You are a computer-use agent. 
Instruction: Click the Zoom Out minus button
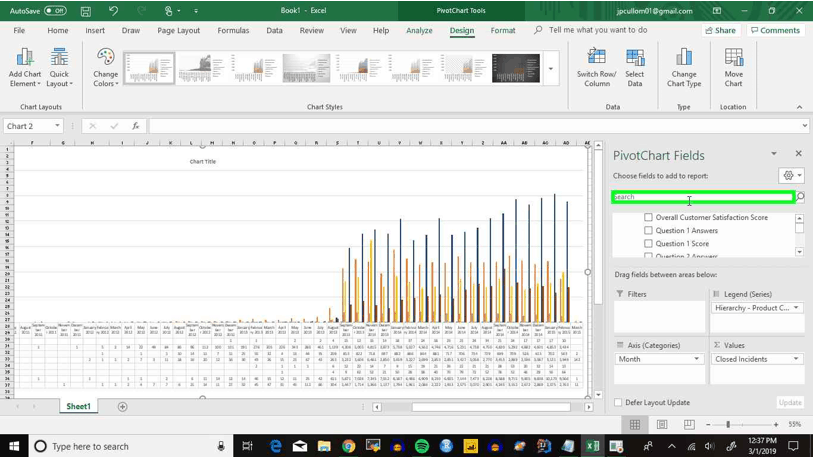click(x=708, y=425)
